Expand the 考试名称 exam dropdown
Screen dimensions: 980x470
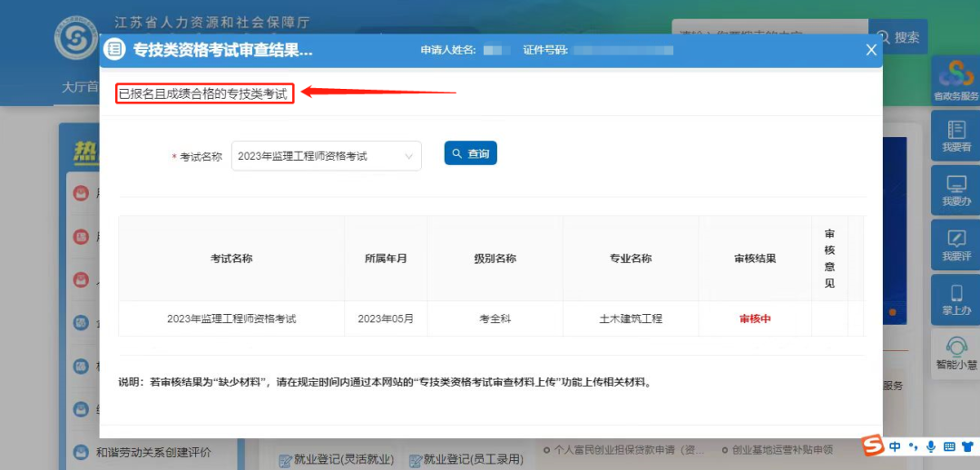point(327,156)
